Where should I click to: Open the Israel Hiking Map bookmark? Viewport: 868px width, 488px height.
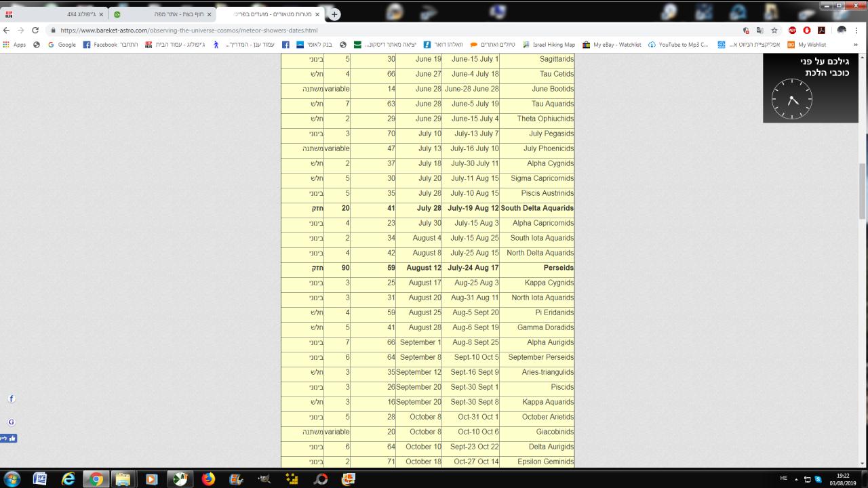549,45
